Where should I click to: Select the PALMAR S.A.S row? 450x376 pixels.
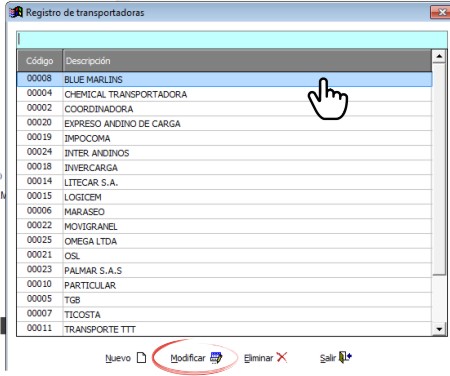coord(224,271)
